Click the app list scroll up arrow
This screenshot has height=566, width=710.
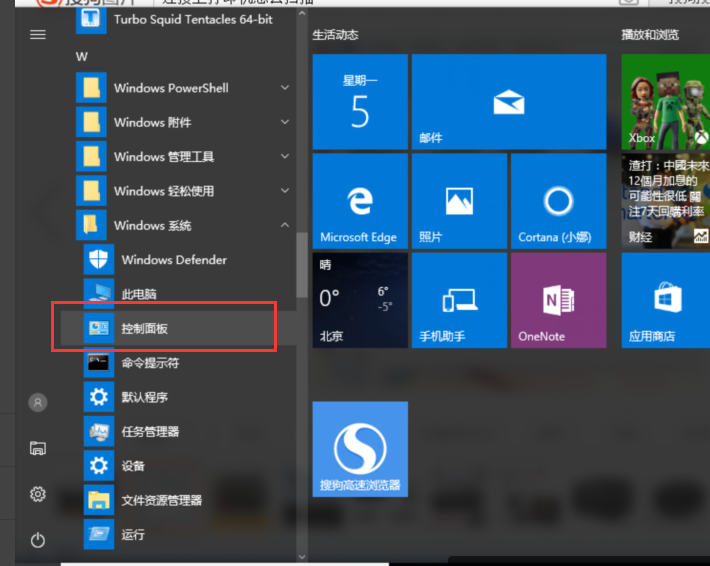coord(302,14)
